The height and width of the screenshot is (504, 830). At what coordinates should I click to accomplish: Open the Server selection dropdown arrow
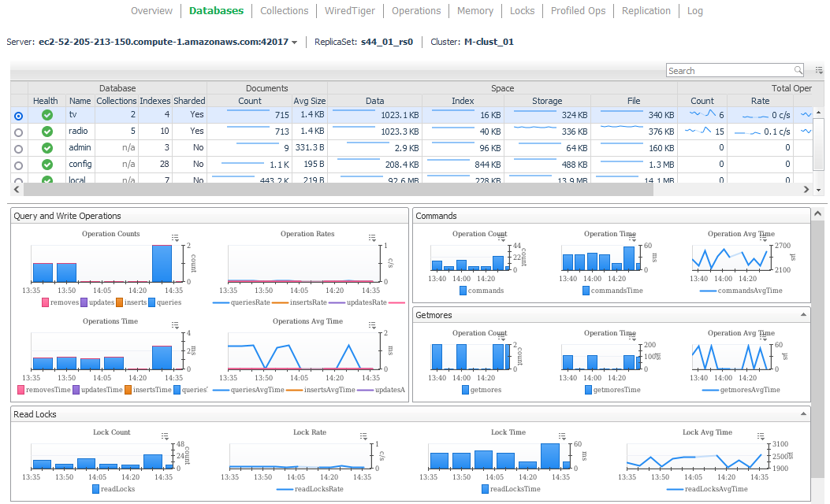click(x=295, y=43)
